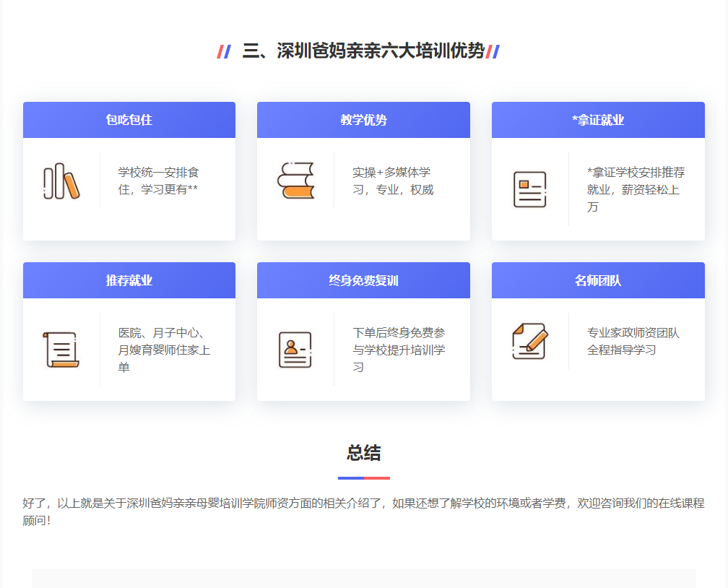This screenshot has width=728, height=588.
Task: Click the text 实操+多媒体学习，专业，权威
Action: coord(393,181)
